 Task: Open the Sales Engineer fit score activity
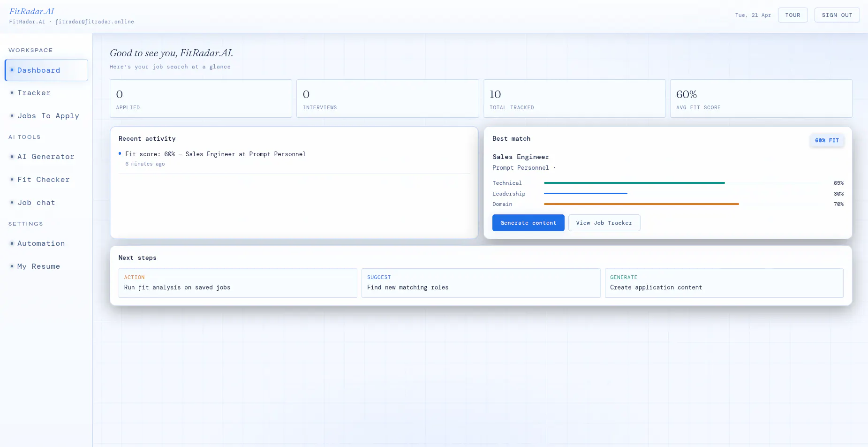pyautogui.click(x=294, y=159)
